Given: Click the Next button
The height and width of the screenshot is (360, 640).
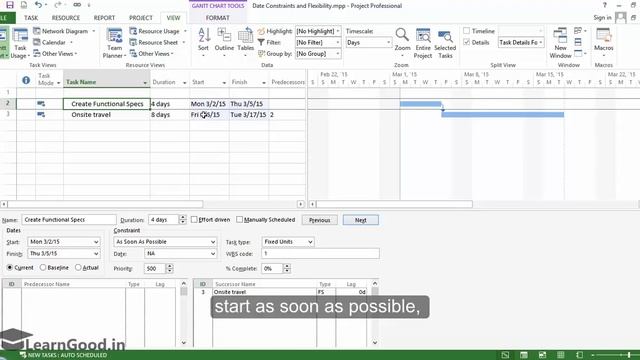Looking at the screenshot, I should 361,220.
